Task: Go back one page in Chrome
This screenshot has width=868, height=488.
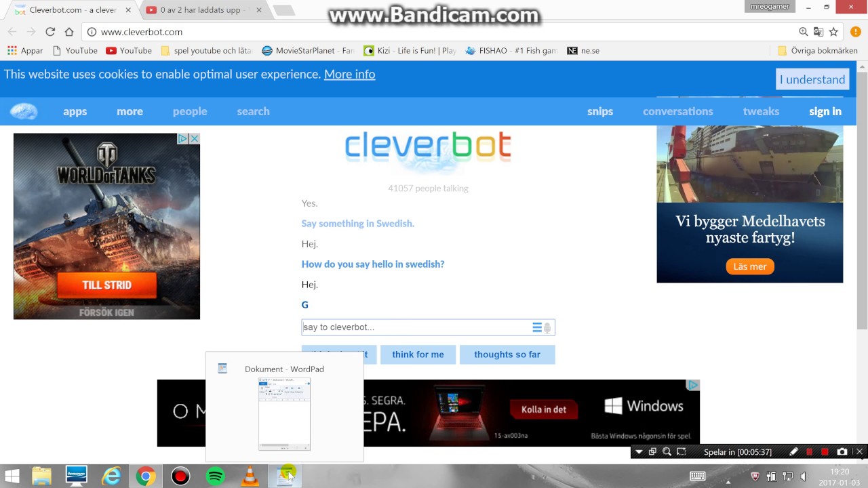Action: (x=12, y=32)
